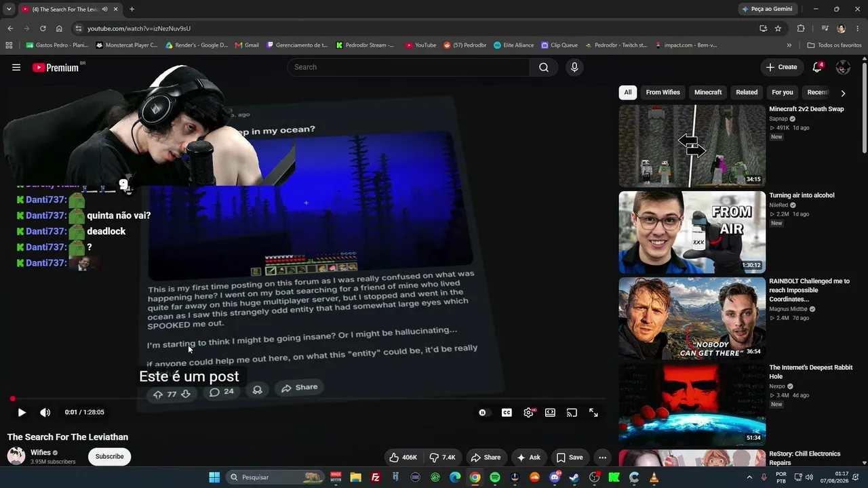Save the video to a playlist

(x=569, y=457)
